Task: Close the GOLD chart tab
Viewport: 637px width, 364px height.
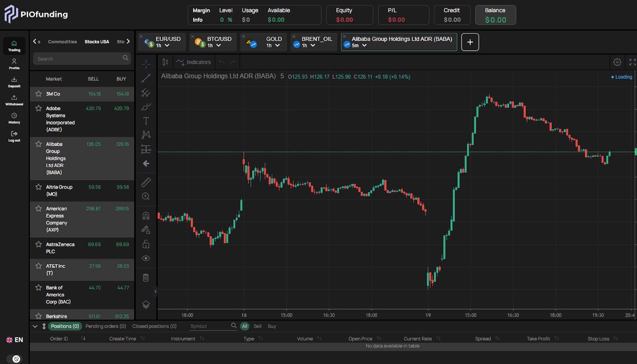Action: [243, 36]
